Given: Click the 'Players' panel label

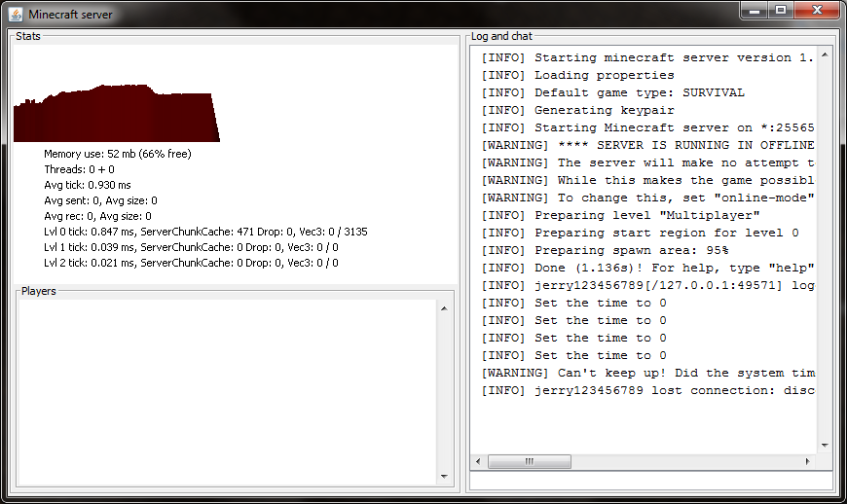Looking at the screenshot, I should click(x=39, y=291).
